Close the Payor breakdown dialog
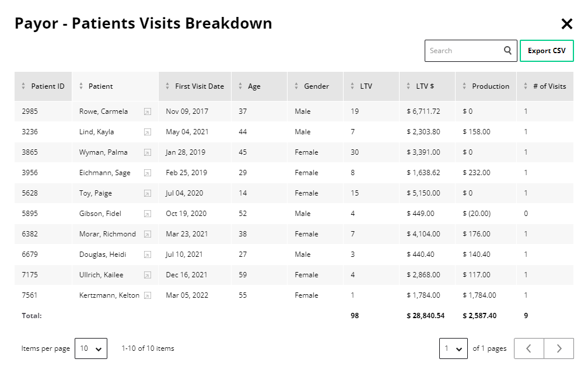Image resolution: width=588 pixels, height=373 pixels. coord(566,23)
